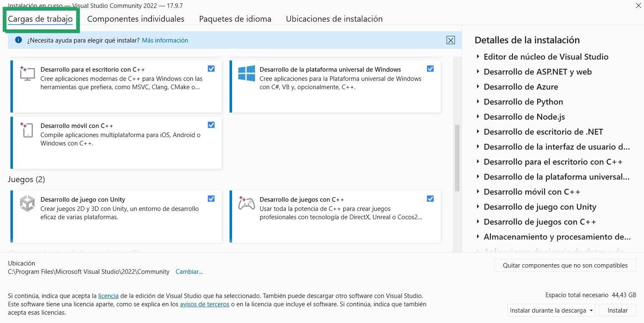This screenshot has width=644, height=323.
Task: Expand Desarrollo de Python in installation details
Action: tap(477, 102)
